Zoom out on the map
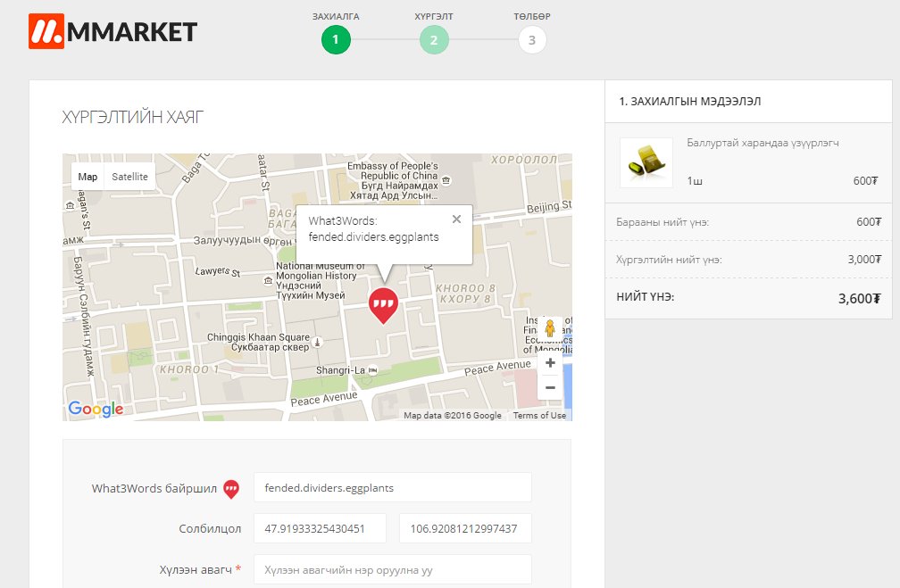 pyautogui.click(x=550, y=388)
